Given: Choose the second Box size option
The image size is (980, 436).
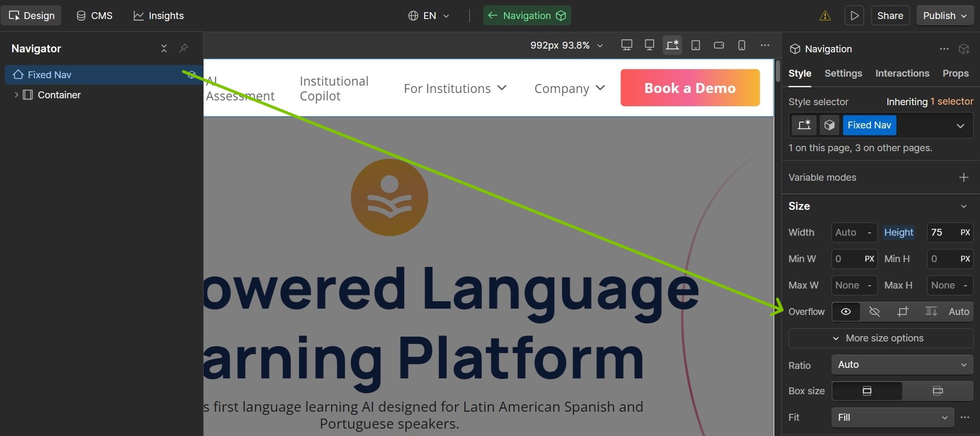Looking at the screenshot, I should (938, 391).
